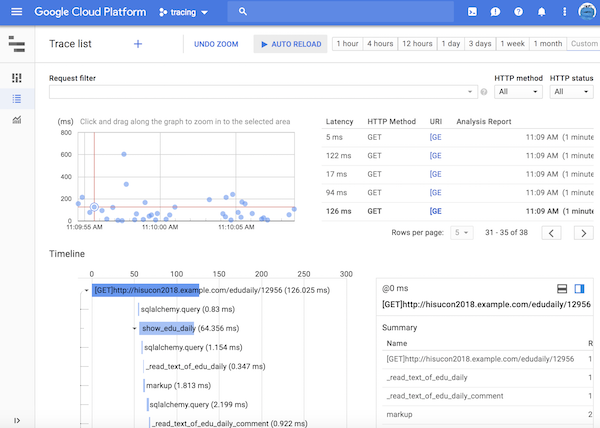
Task: Open the URI link in 126 ms row
Action: (435, 211)
